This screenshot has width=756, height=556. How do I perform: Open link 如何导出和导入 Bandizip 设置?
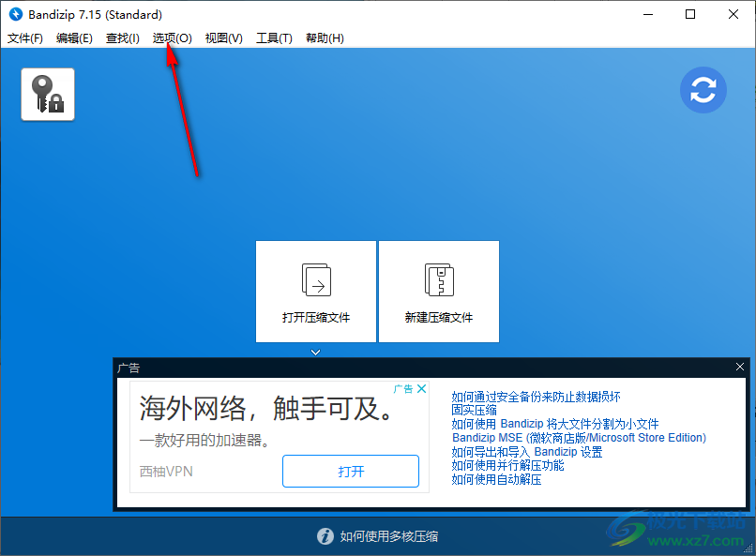[527, 452]
